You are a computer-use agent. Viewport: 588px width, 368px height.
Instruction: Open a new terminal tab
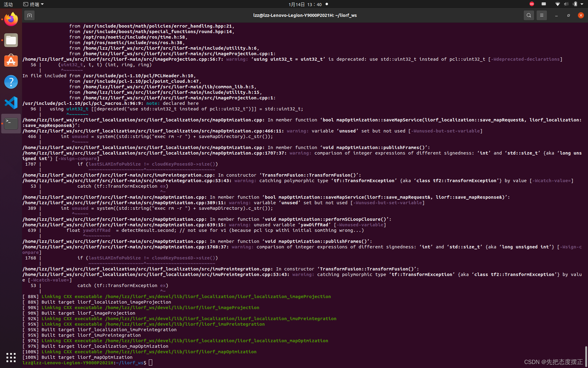(x=29, y=15)
